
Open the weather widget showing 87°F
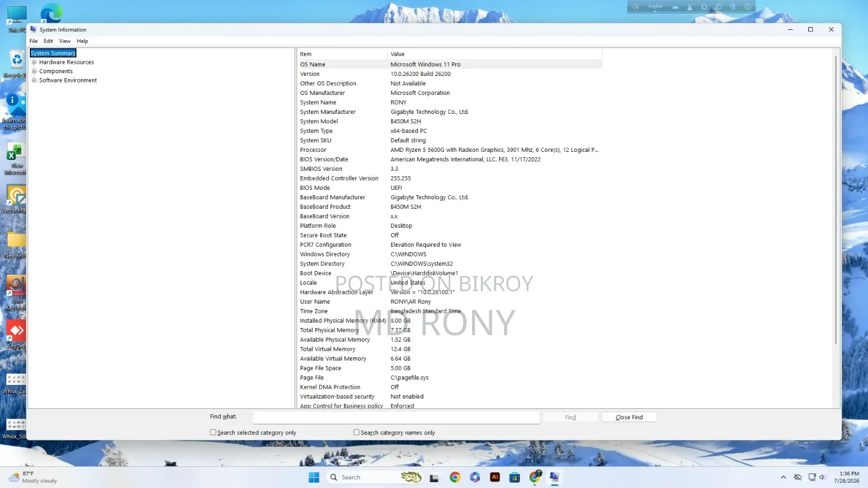(33, 477)
